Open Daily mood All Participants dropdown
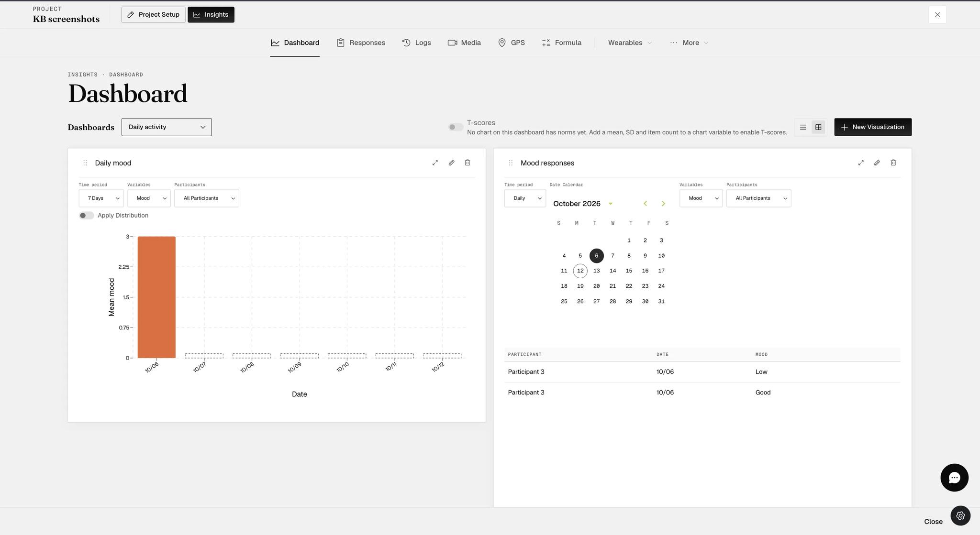 207,198
